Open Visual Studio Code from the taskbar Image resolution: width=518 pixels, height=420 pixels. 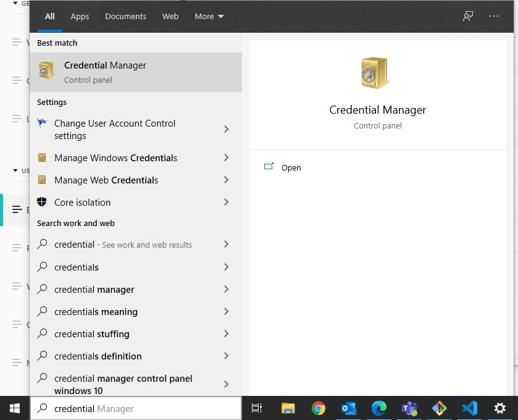[470, 408]
